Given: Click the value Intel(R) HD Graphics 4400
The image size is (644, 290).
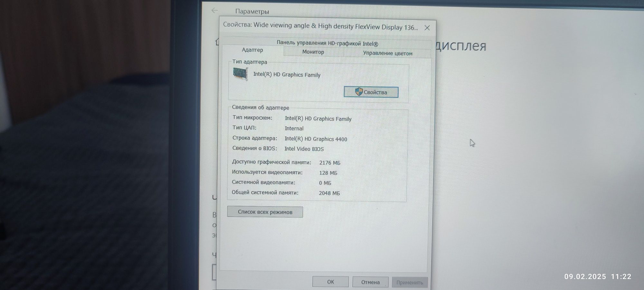Looking at the screenshot, I should [x=316, y=139].
